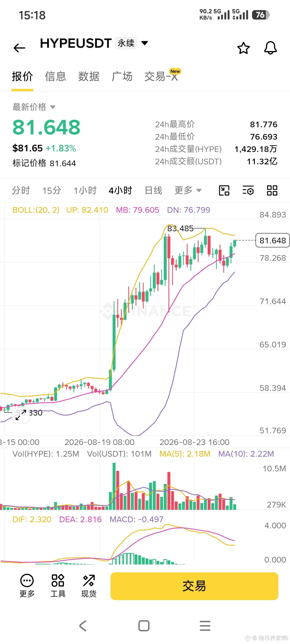Tap the 2026-08-23 16:00 time axis label
This screenshot has height=644, width=290.
(x=194, y=442)
